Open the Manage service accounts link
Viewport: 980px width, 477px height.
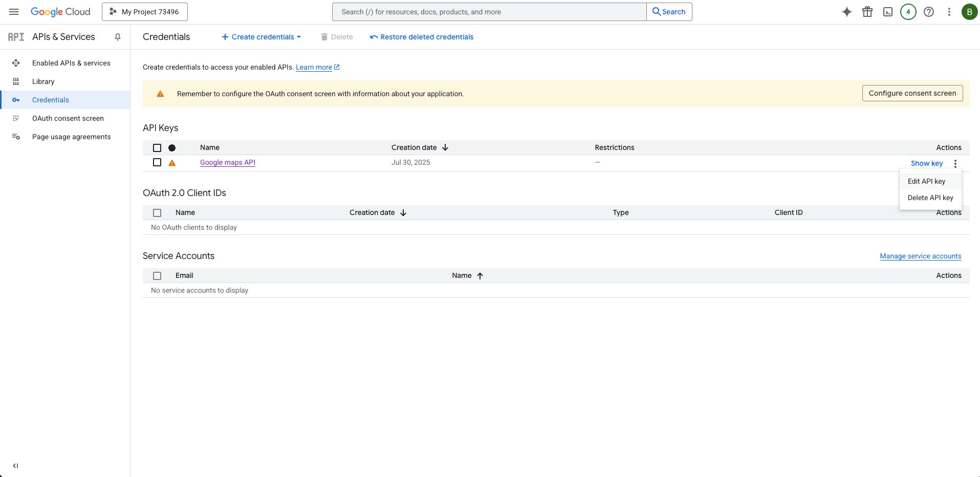pos(920,256)
